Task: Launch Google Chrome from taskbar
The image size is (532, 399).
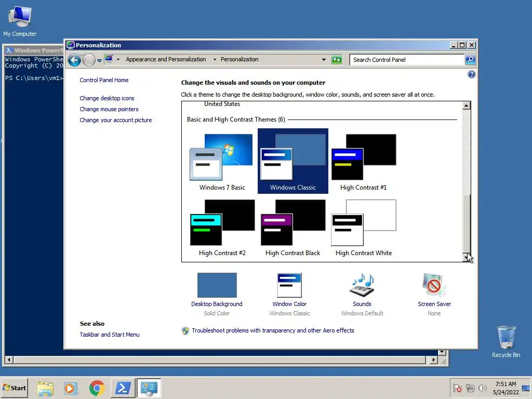Action: coord(97,388)
